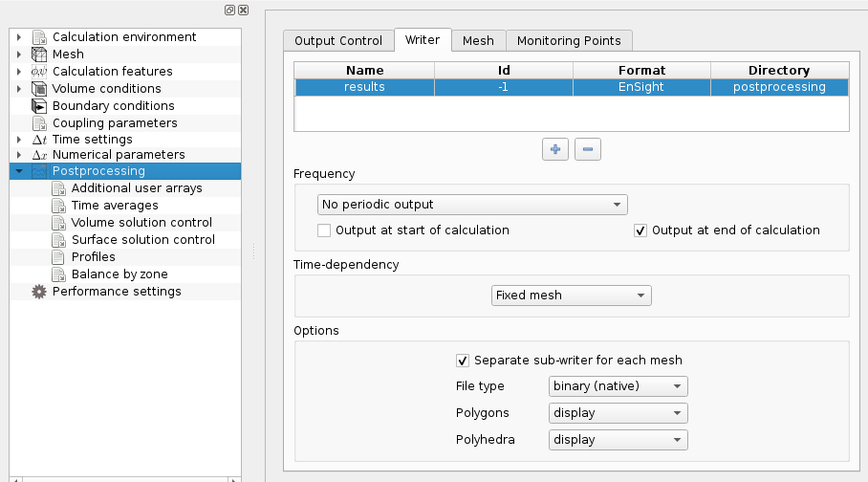This screenshot has height=482, width=868.
Task: Click the EnSight format cell
Action: 641,88
